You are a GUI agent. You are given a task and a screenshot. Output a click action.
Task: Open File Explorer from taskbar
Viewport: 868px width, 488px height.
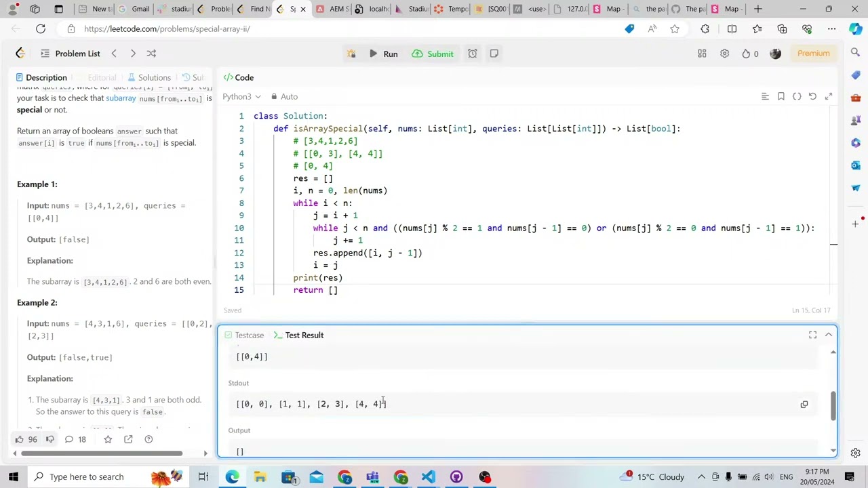(x=260, y=476)
